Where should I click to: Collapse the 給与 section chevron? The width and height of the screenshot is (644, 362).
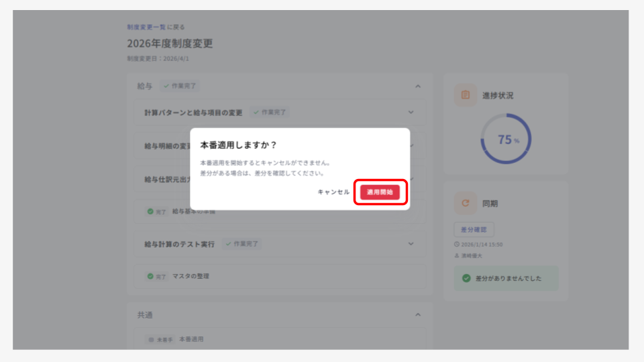point(418,86)
